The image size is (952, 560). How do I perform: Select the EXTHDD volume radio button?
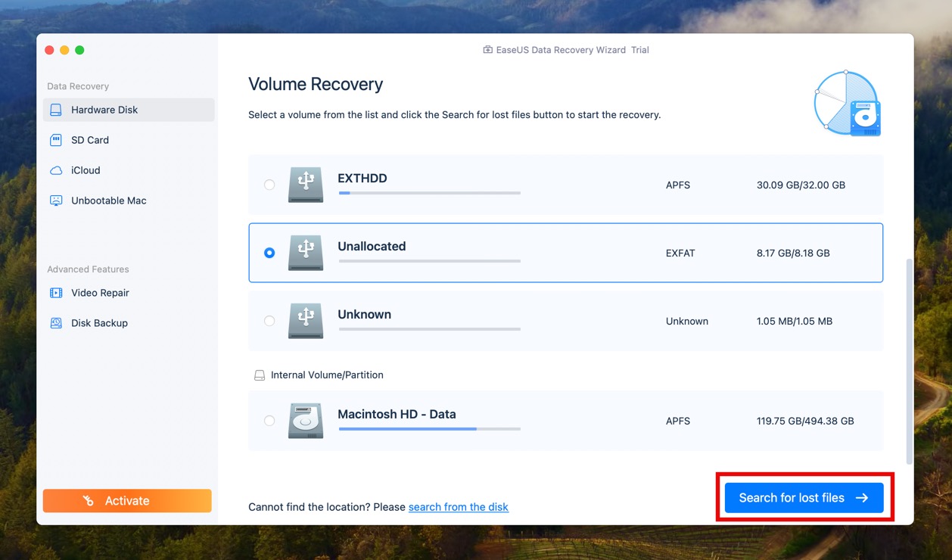pyautogui.click(x=269, y=185)
